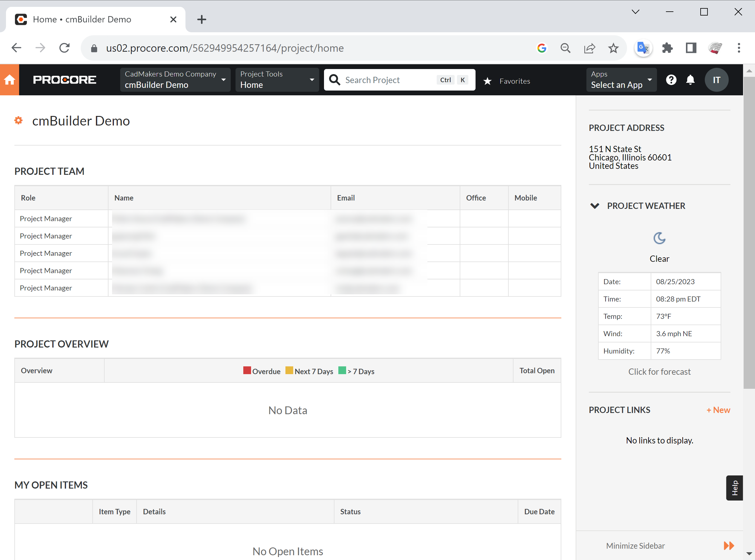Screen dimensions: 755x560
Task: Click the browser extensions puzzle icon
Action: [667, 48]
